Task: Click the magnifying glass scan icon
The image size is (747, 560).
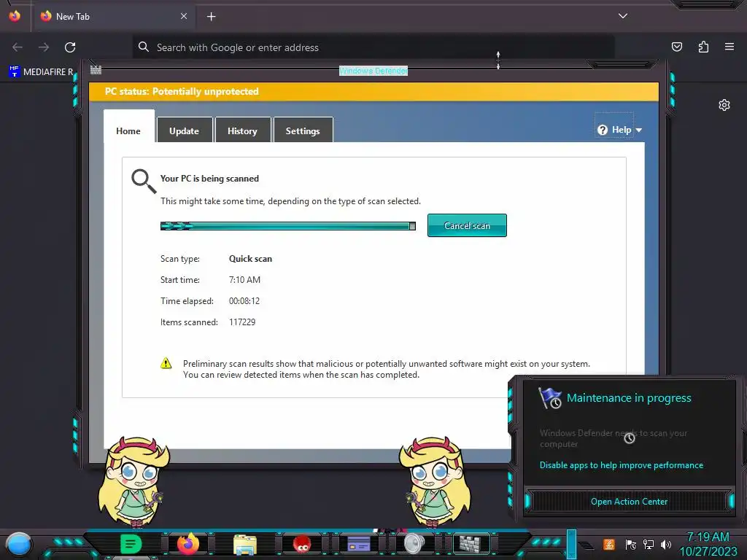Action: pos(144,181)
